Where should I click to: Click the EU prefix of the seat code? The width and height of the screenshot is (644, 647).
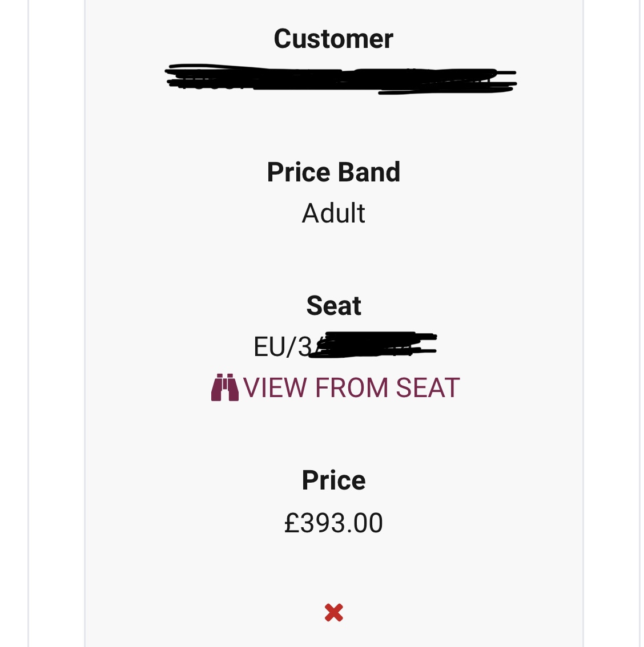tap(269, 347)
